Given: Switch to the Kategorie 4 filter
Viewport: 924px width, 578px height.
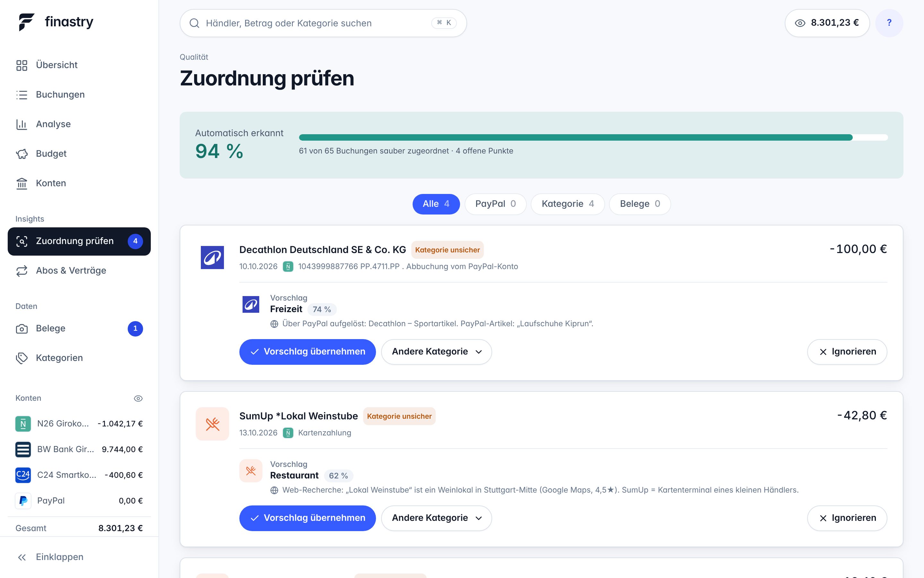Looking at the screenshot, I should [x=567, y=204].
